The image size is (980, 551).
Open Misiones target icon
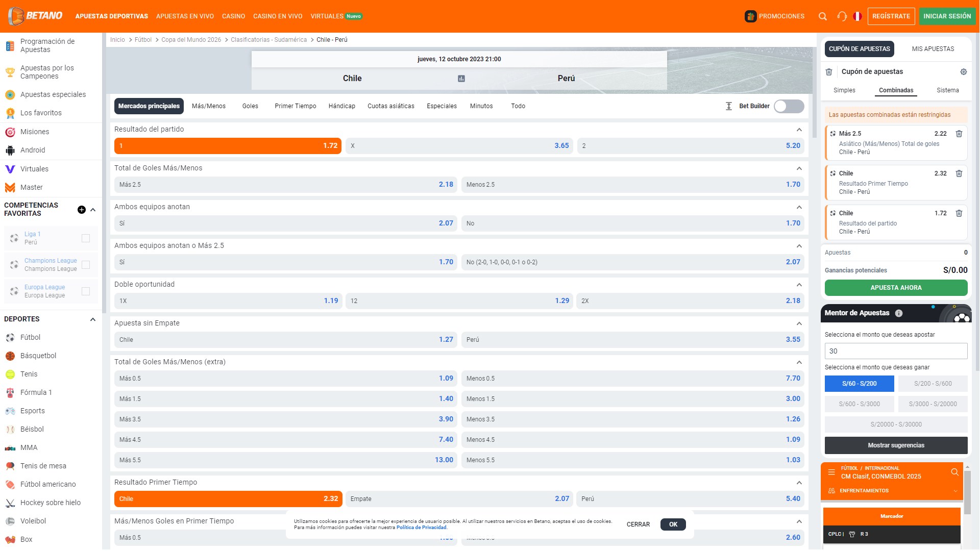[10, 132]
